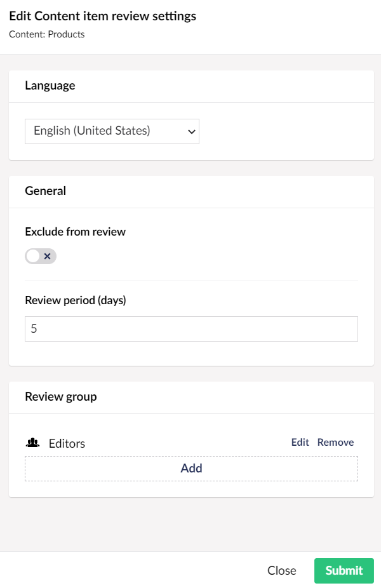Click the Edit Content item review settings title
This screenshot has width=381, height=588.
(103, 16)
